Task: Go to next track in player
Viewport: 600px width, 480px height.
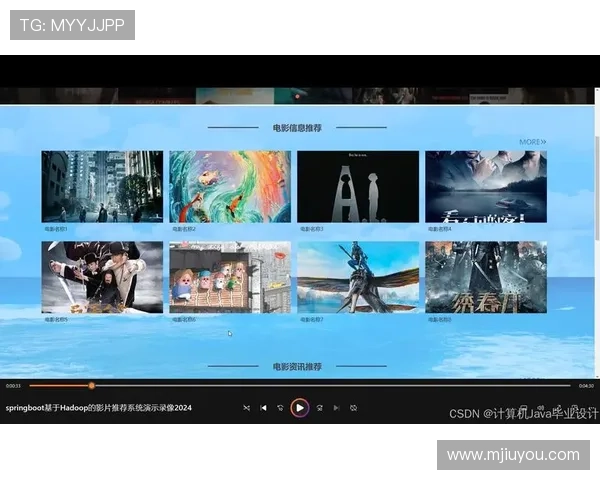Action: pyautogui.click(x=336, y=408)
